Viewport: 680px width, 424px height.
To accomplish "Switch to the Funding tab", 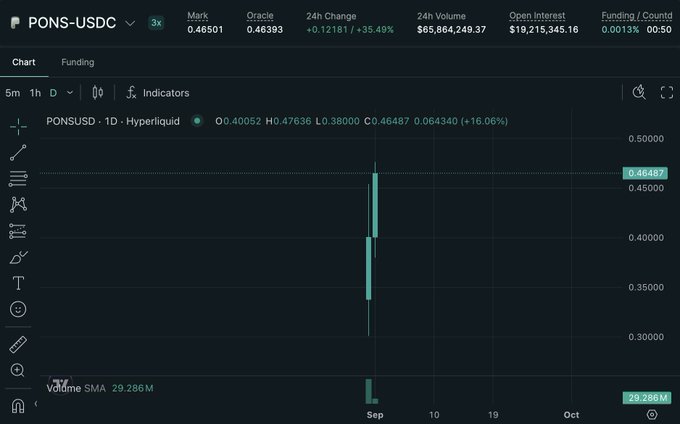I will click(x=78, y=62).
